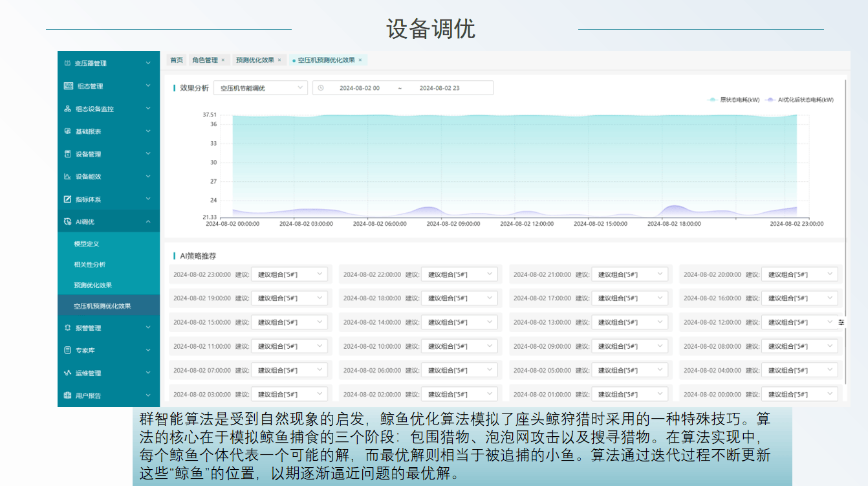Click the AI调优 sidebar icon
The height and width of the screenshot is (486, 868).
pos(68,222)
